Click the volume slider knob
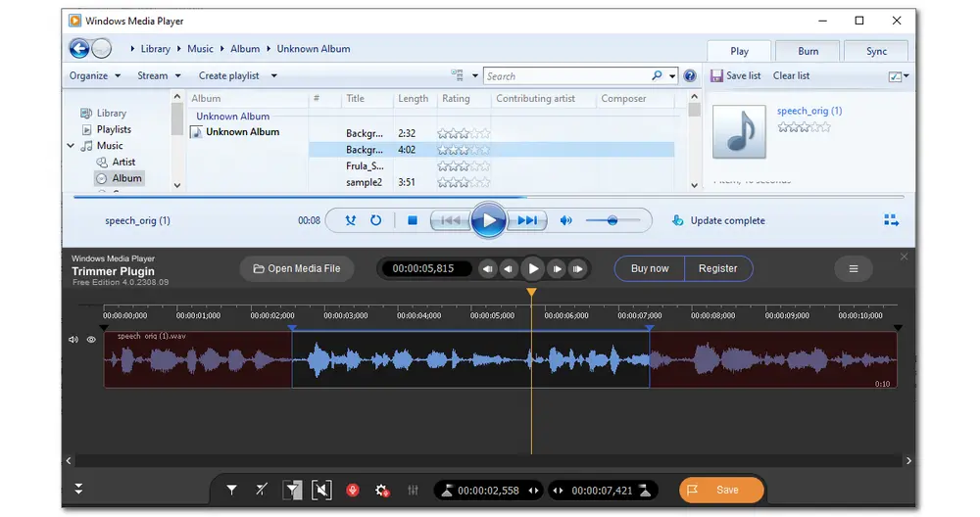 [612, 220]
